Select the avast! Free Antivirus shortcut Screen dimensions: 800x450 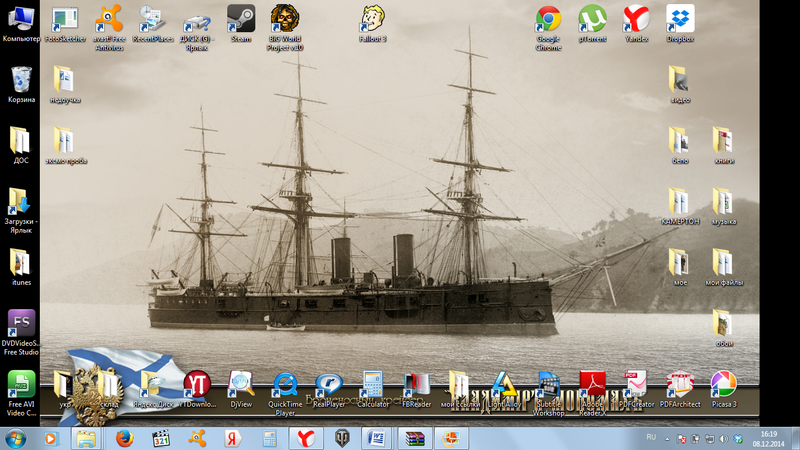[109, 28]
